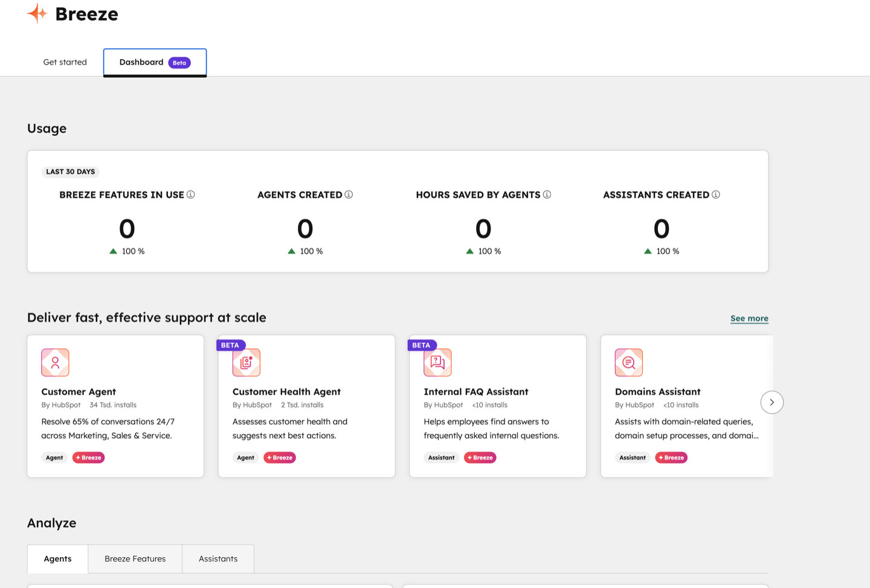Open the See more link
Screen dimensions: 870x588
pyautogui.click(x=749, y=318)
